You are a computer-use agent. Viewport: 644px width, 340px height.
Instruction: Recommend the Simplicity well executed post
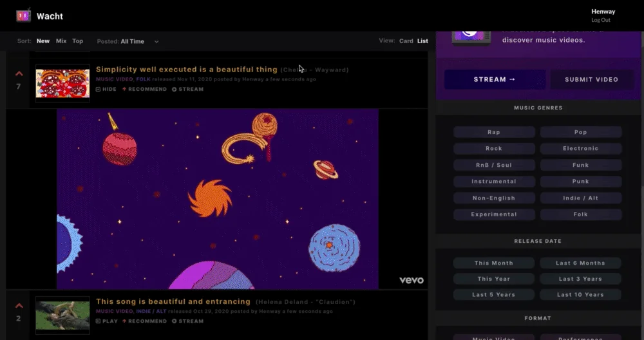pyautogui.click(x=144, y=89)
